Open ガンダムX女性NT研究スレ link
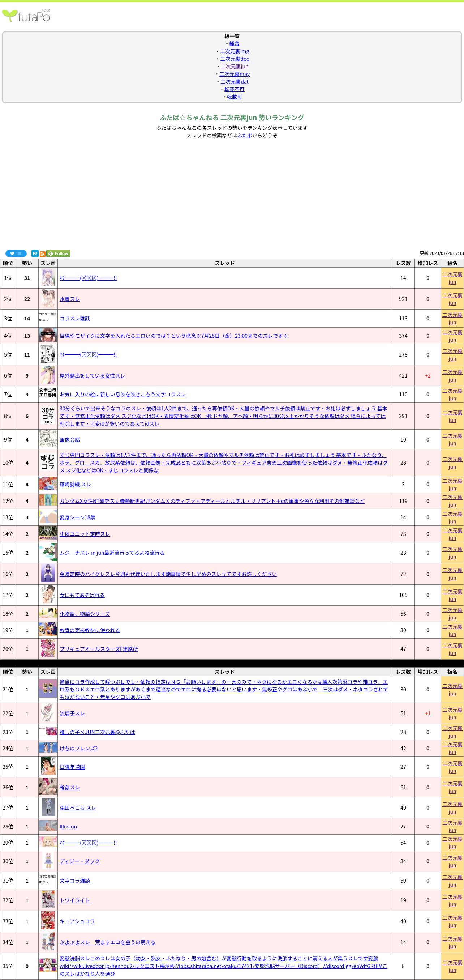 pos(212,501)
